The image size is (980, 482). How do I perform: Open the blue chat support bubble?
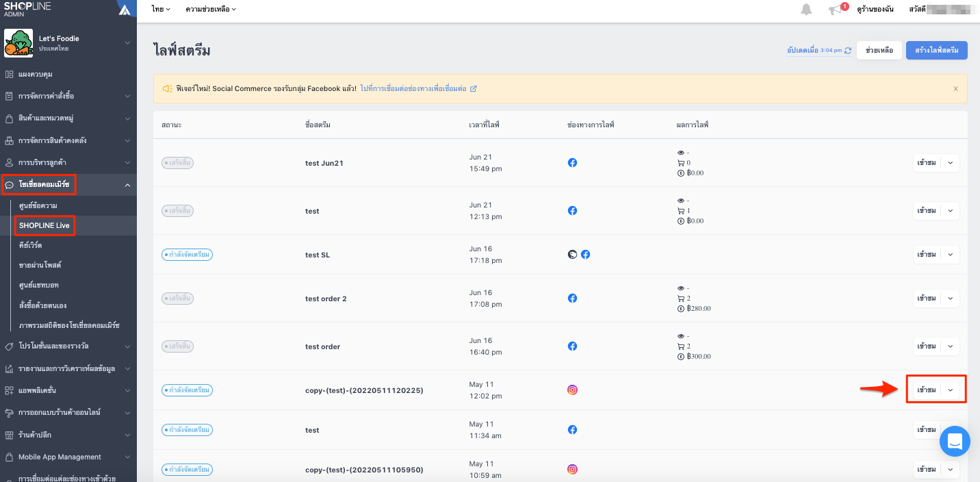(x=955, y=441)
